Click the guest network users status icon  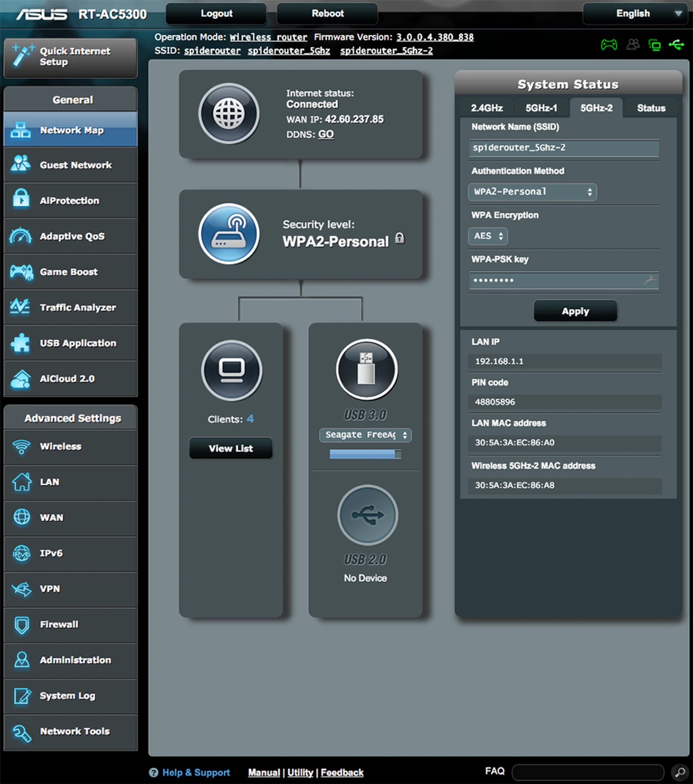[x=633, y=45]
